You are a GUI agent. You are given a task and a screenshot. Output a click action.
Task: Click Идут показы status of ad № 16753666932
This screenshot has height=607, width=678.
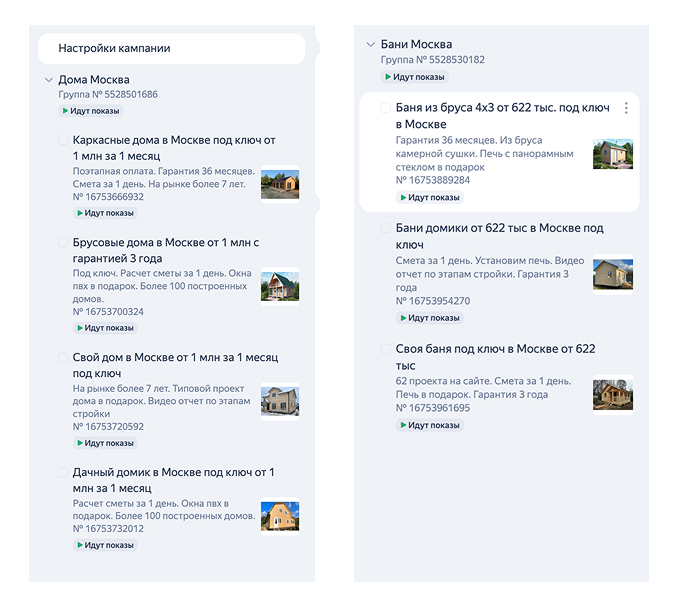pyautogui.click(x=105, y=213)
